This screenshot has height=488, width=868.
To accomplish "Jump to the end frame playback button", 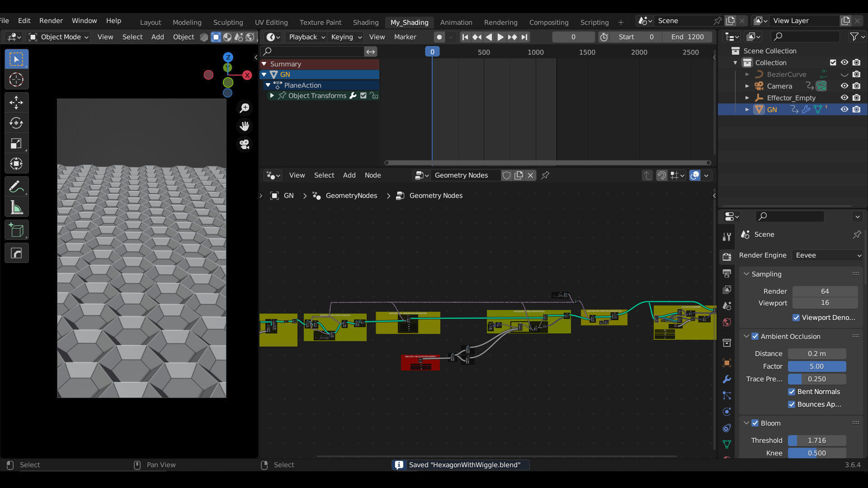I will click(x=524, y=37).
